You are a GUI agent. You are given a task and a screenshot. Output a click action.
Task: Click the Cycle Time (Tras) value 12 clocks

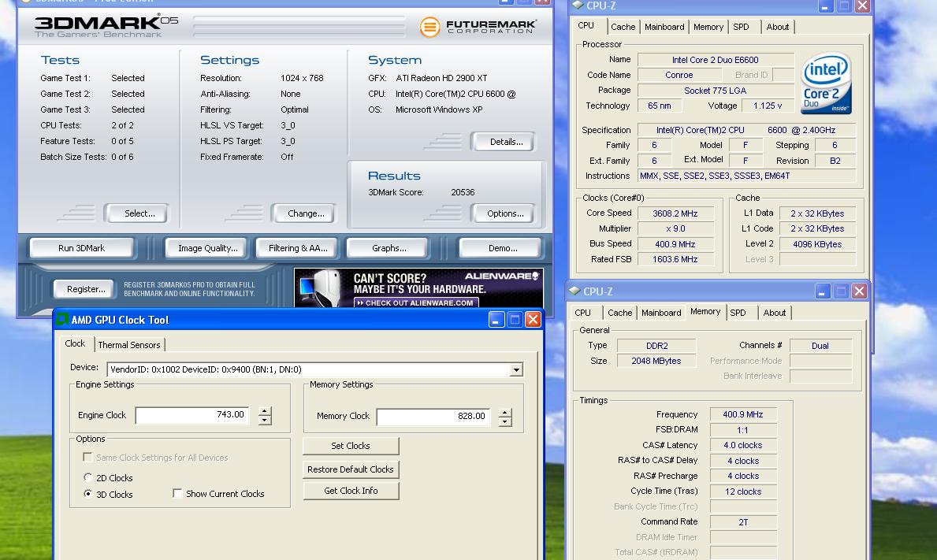tap(743, 491)
